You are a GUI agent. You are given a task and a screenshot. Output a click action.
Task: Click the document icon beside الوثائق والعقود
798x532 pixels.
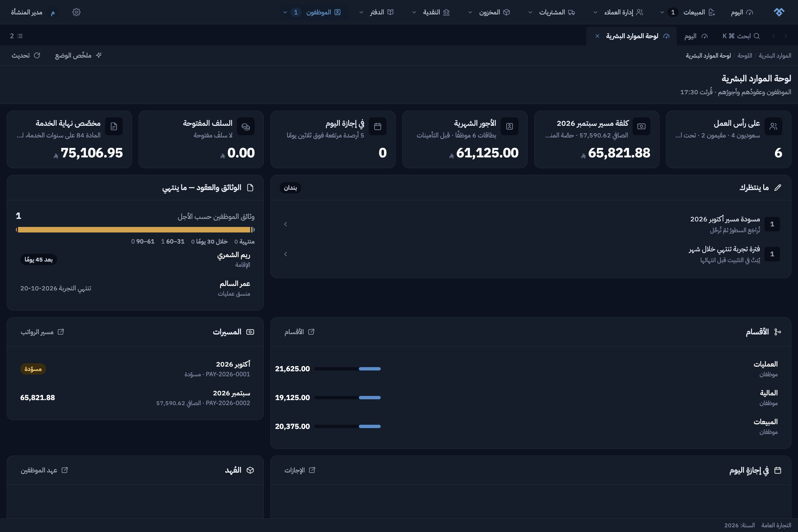[x=250, y=188]
